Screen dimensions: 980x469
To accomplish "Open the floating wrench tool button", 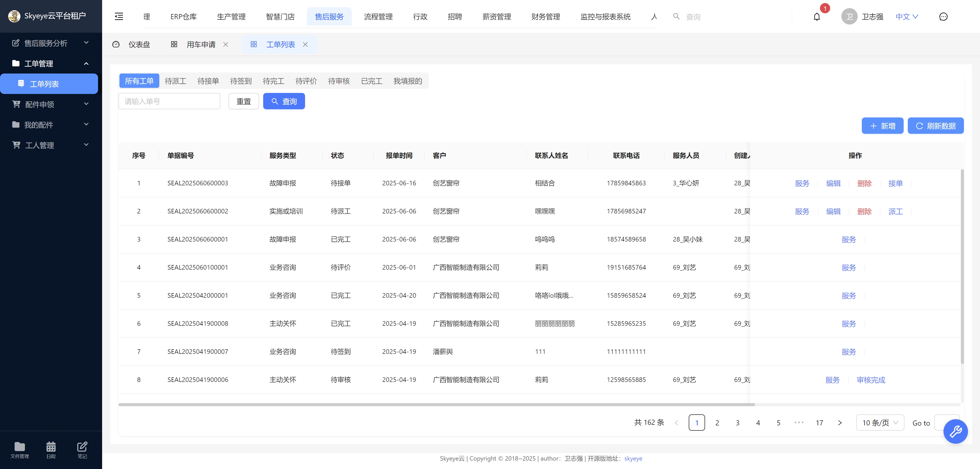I will click(955, 431).
